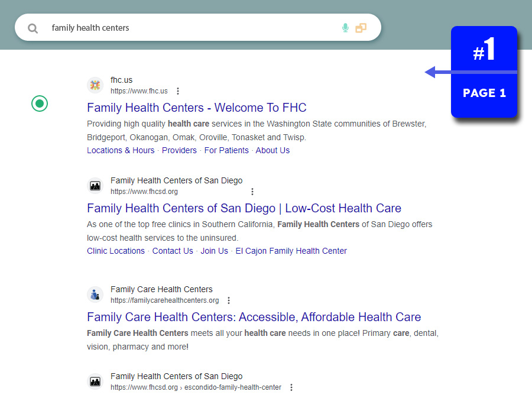
Task: Click the microphone voice search icon
Action: pos(345,28)
